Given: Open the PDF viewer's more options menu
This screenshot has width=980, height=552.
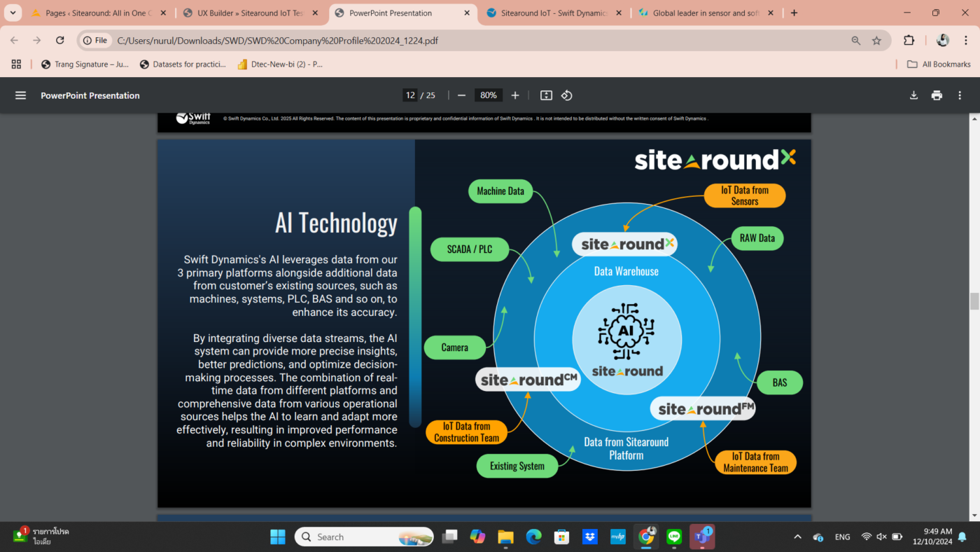Looking at the screenshot, I should (960, 95).
